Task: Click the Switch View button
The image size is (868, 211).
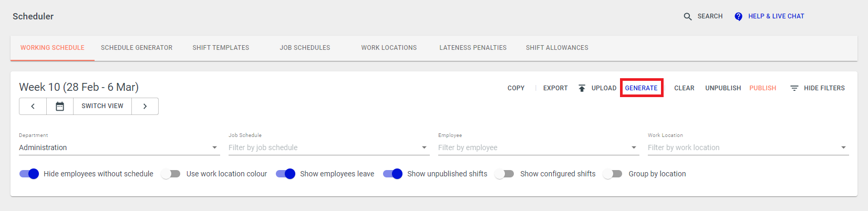Action: [x=102, y=106]
